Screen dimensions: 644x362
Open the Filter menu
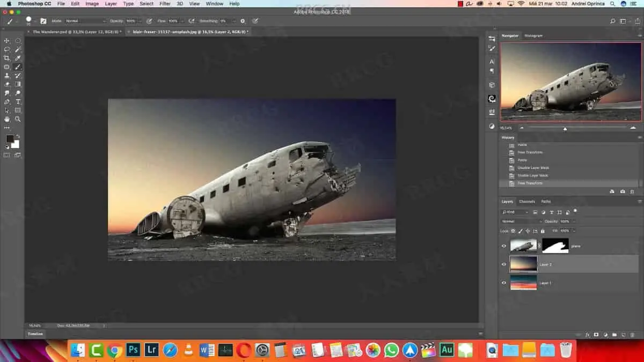tap(165, 4)
